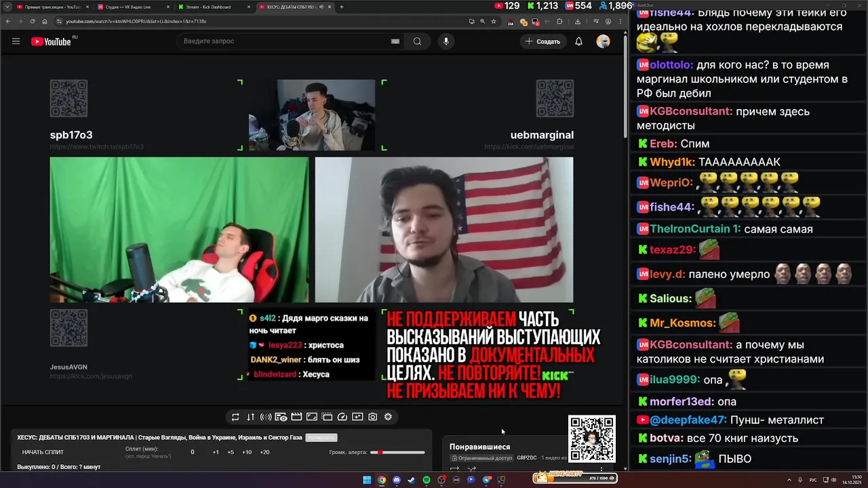This screenshot has width=868, height=488.
Task: Add +20 minutes to the split
Action: (264, 452)
